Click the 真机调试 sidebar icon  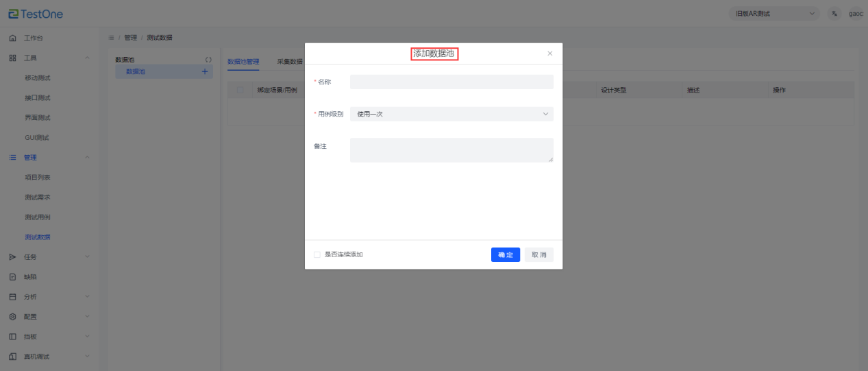tap(12, 357)
